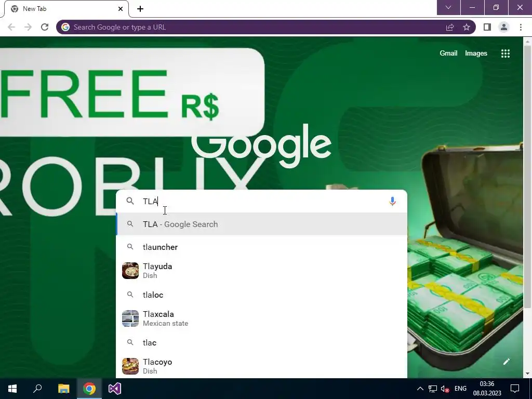Click the Tlaxcala thumbnail image
This screenshot has width=532, height=399.
tap(130, 318)
